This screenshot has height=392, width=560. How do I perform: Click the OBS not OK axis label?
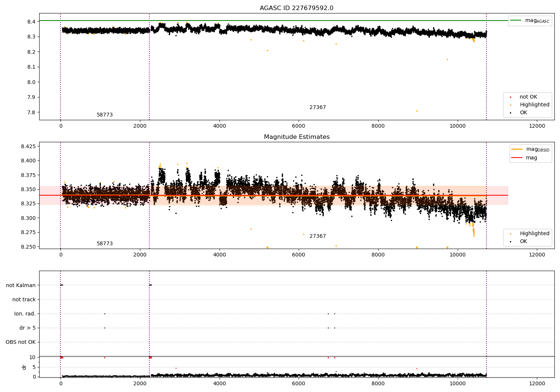coord(21,342)
